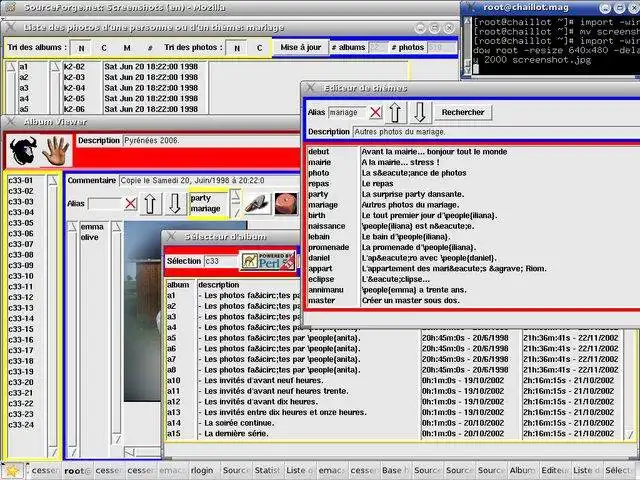
Task: Click the Sélection field containing c33
Action: click(221, 261)
